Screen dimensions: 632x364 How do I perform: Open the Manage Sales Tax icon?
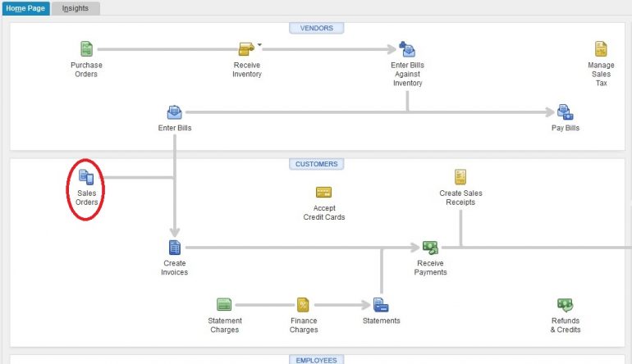pos(601,49)
